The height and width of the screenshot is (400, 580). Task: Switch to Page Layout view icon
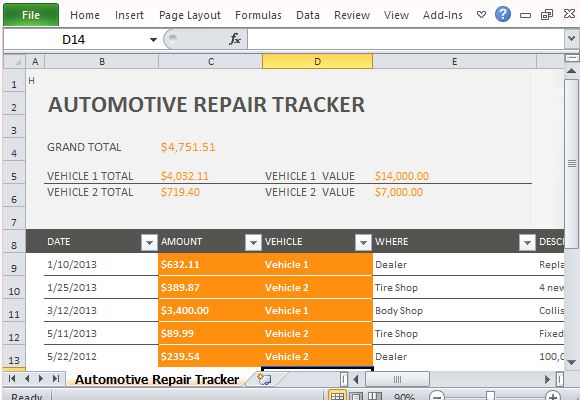point(356,396)
